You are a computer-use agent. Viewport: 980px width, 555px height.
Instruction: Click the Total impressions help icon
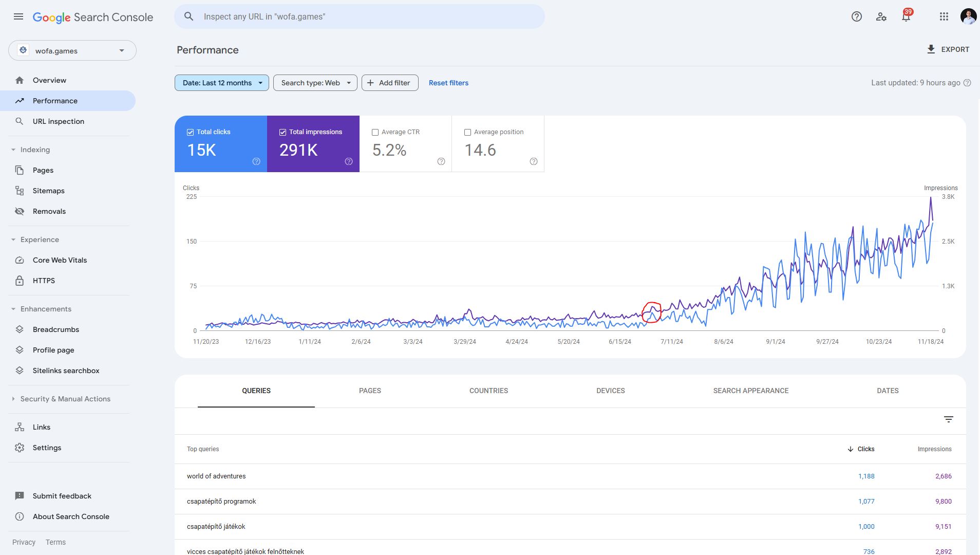tap(349, 161)
